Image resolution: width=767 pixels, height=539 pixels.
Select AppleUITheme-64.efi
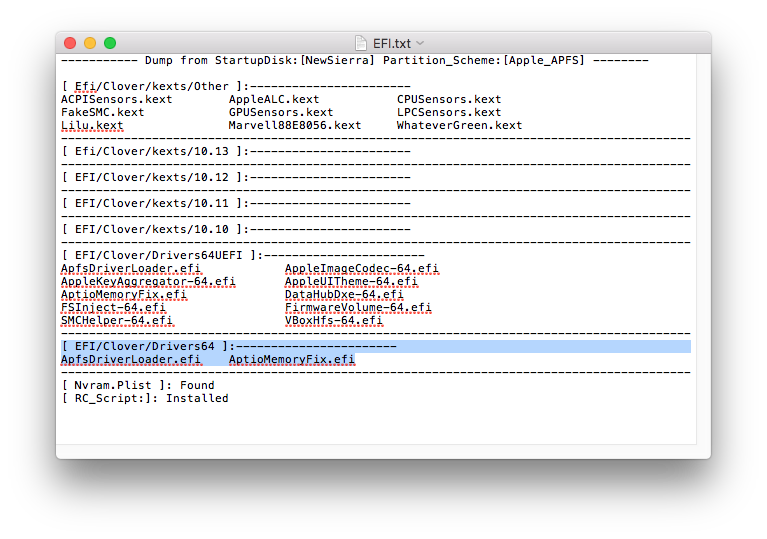coord(351,281)
